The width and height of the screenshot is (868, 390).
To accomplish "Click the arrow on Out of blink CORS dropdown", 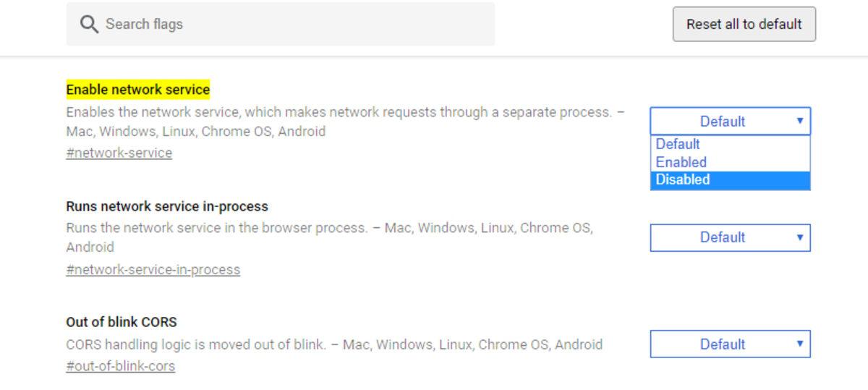I will 799,344.
